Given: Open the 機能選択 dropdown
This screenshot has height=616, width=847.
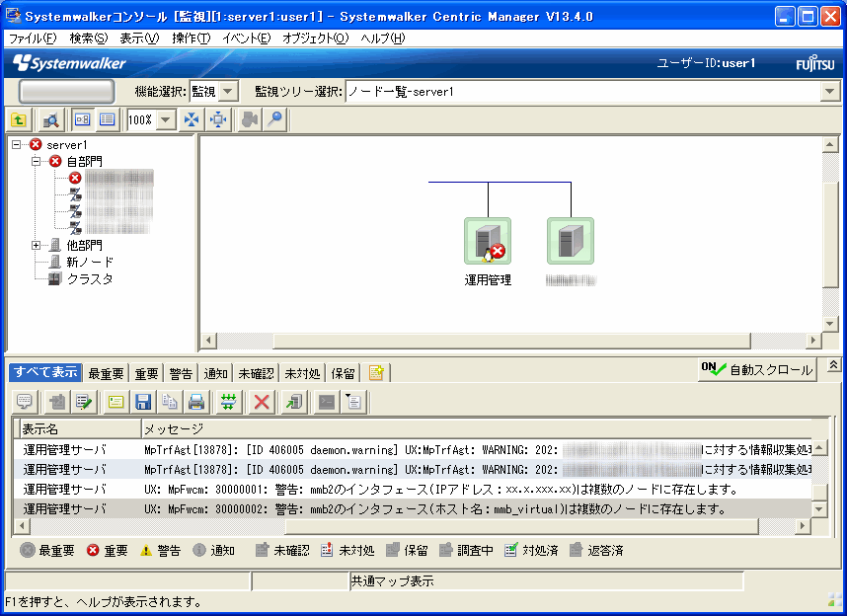Looking at the screenshot, I should pos(228,92).
